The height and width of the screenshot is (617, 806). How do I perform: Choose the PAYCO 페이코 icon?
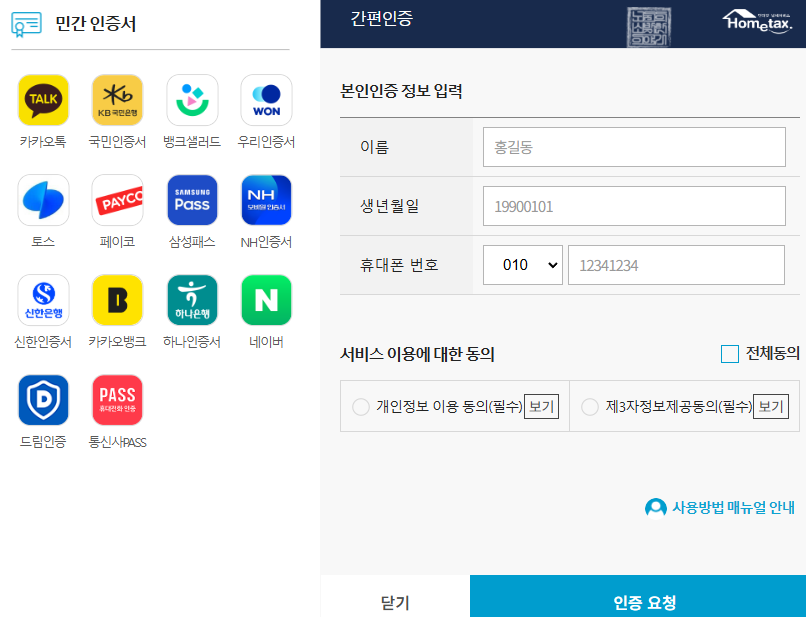click(117, 200)
